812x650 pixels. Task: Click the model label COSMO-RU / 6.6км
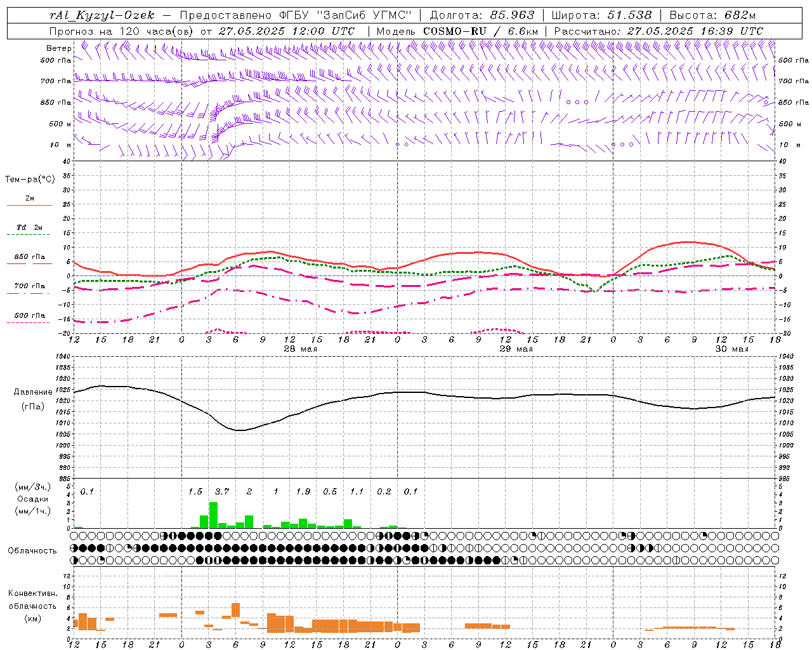pyautogui.click(x=480, y=31)
